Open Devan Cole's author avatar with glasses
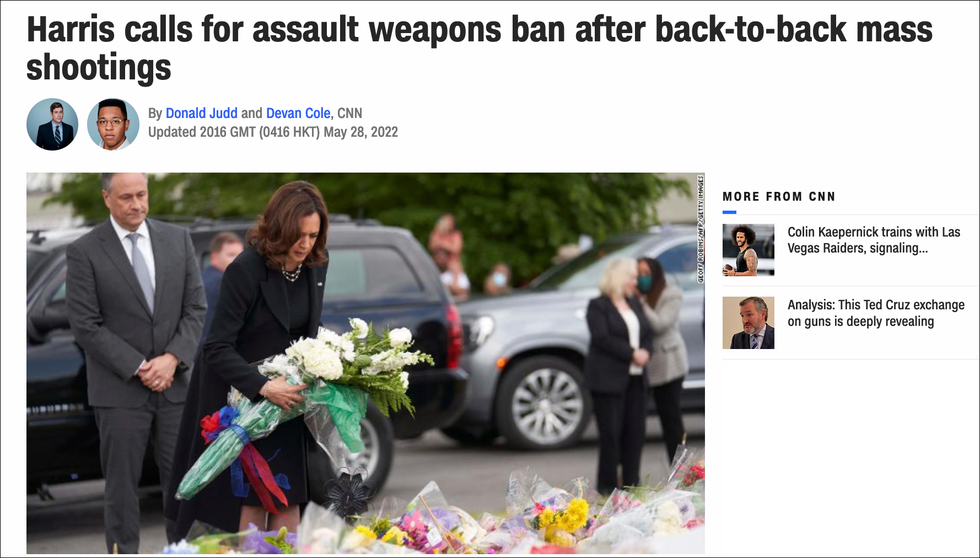Viewport: 980px width, 558px height. click(113, 124)
